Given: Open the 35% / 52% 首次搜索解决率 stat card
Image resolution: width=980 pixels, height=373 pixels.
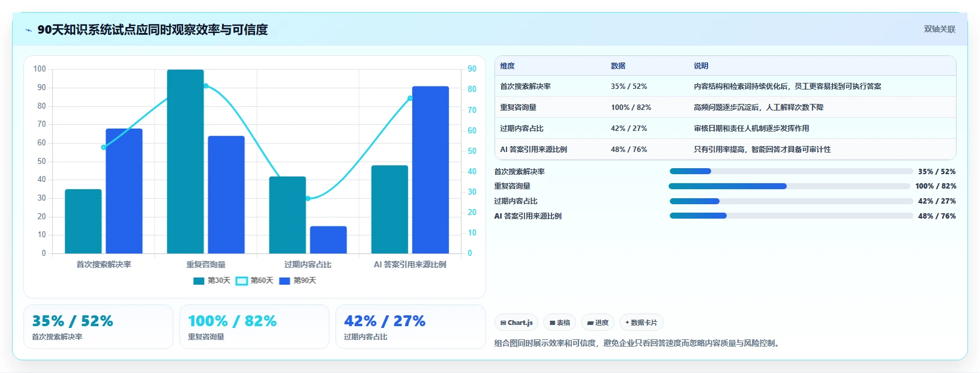Looking at the screenshot, I should 98,327.
